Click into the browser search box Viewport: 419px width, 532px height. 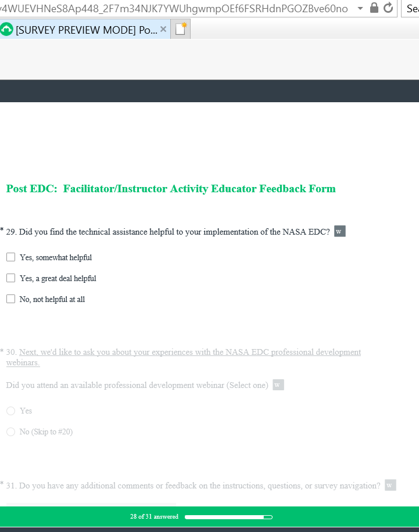click(x=410, y=9)
